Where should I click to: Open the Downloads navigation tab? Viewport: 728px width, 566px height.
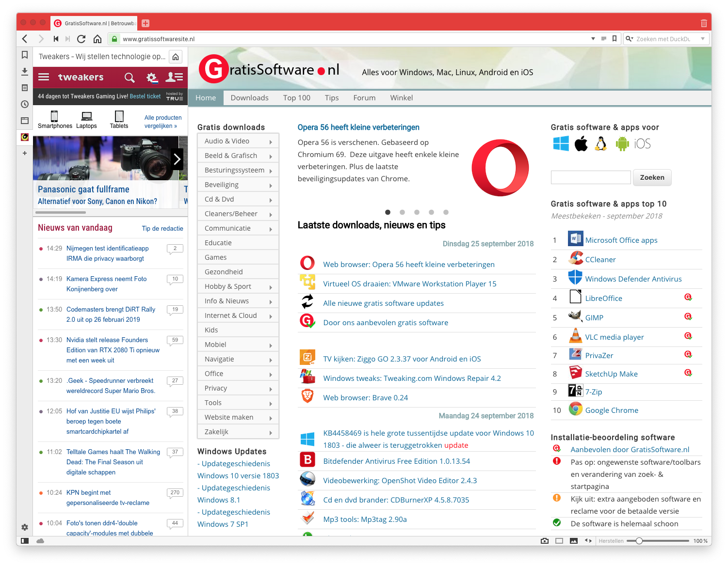pos(249,98)
